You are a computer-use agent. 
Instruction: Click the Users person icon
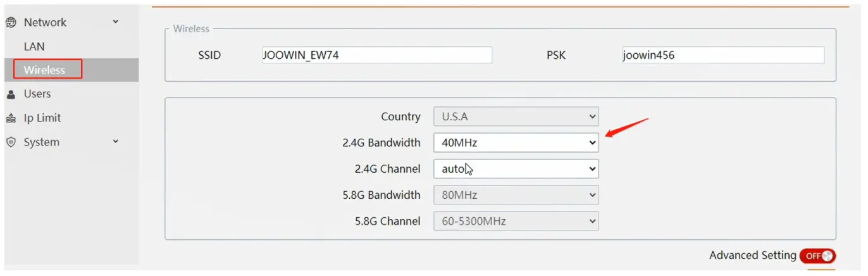click(10, 94)
